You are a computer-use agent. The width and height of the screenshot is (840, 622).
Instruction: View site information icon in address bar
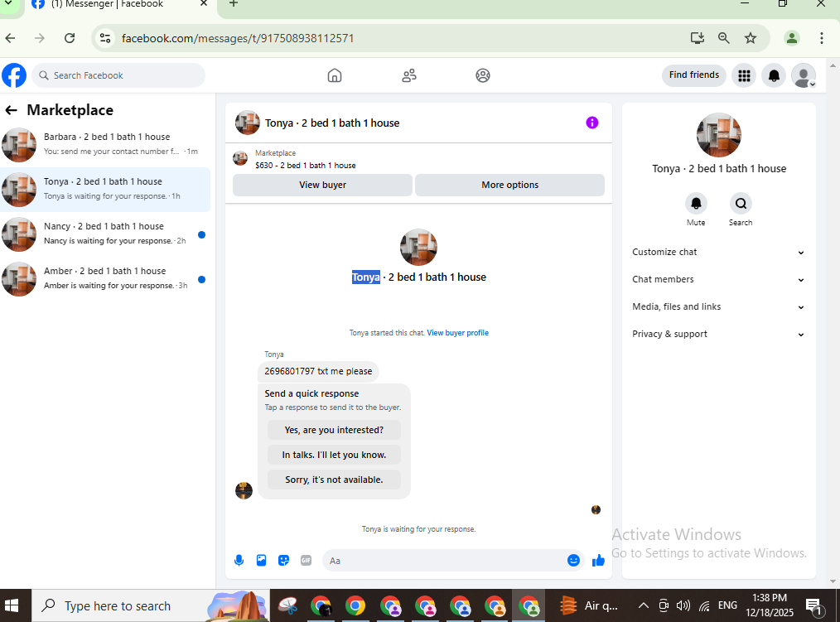[105, 38]
